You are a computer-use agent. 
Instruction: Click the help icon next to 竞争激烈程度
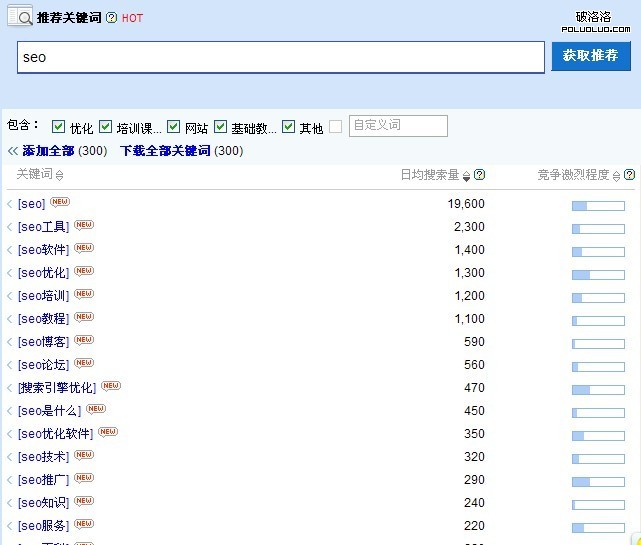(629, 175)
